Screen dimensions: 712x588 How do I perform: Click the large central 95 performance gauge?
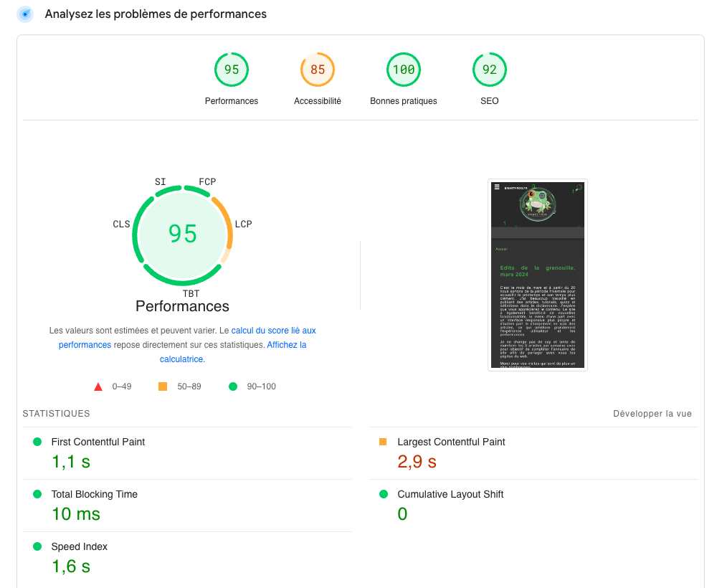pos(182,234)
